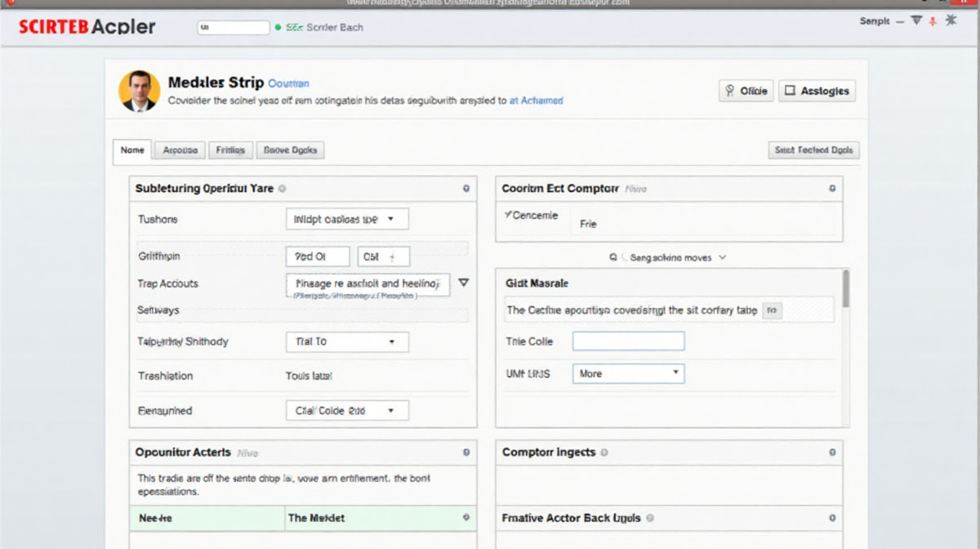
Task: Click the Gidt Masrale panel scrollbar
Action: [x=845, y=289]
